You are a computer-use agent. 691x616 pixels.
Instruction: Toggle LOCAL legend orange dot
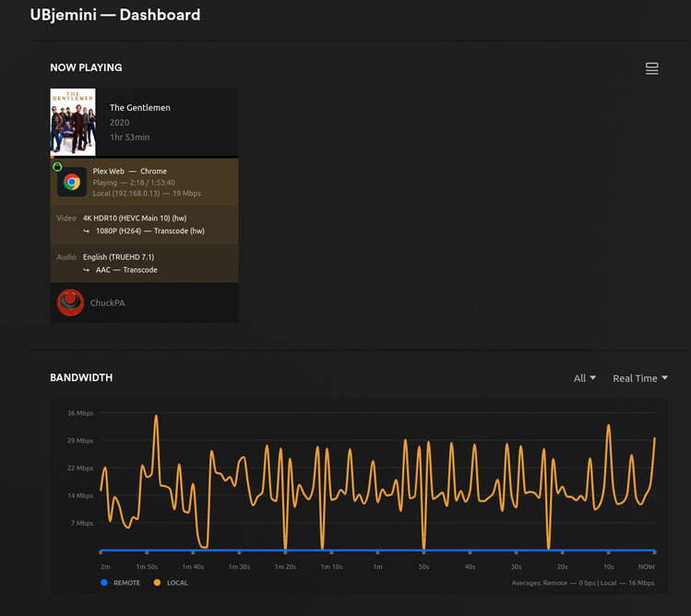[157, 583]
